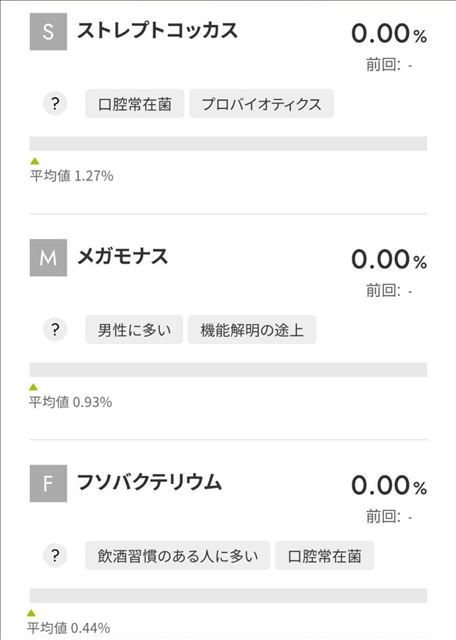
Task: Open the help icon for フソバクテリウム
Action: pos(55,555)
